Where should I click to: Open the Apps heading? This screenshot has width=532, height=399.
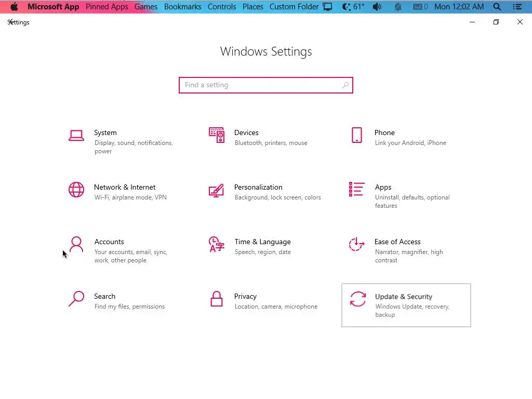click(383, 187)
